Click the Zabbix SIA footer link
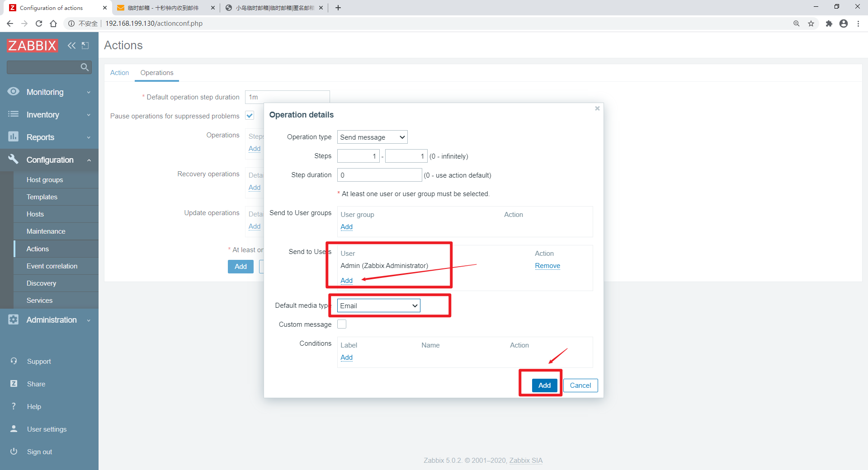Viewport: 868px width, 470px height. coord(526,460)
